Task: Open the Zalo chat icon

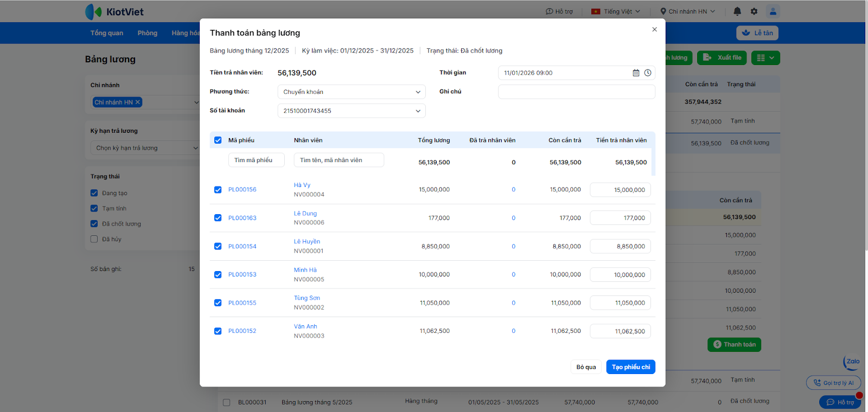Action: click(x=852, y=362)
